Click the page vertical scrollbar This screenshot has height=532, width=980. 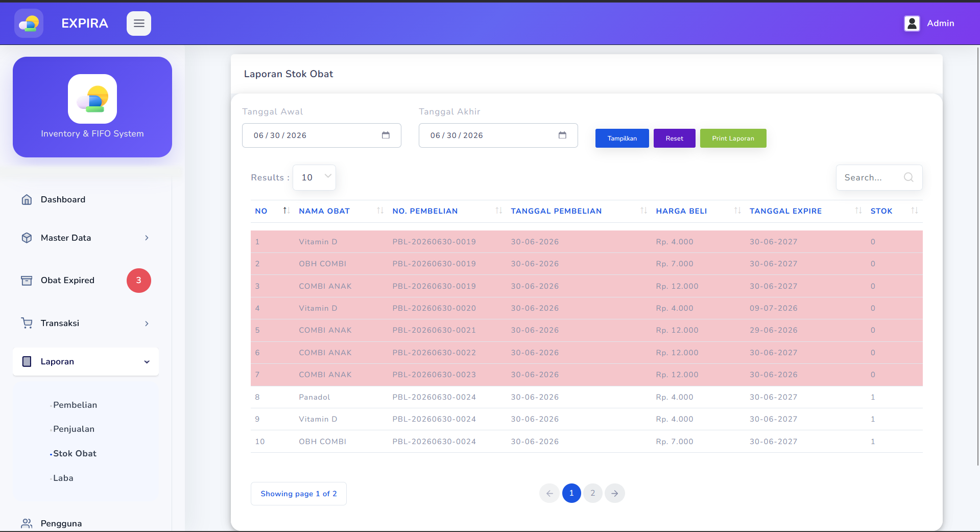click(977, 256)
